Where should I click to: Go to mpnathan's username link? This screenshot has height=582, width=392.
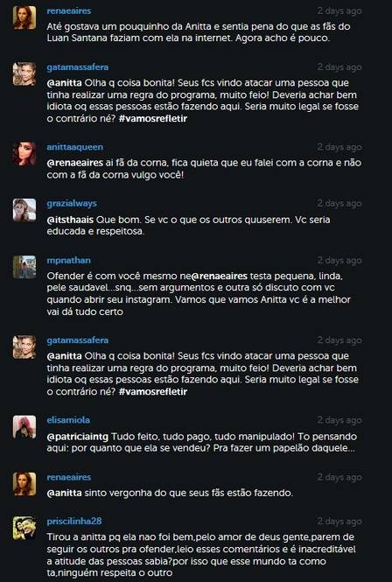pyautogui.click(x=68, y=260)
